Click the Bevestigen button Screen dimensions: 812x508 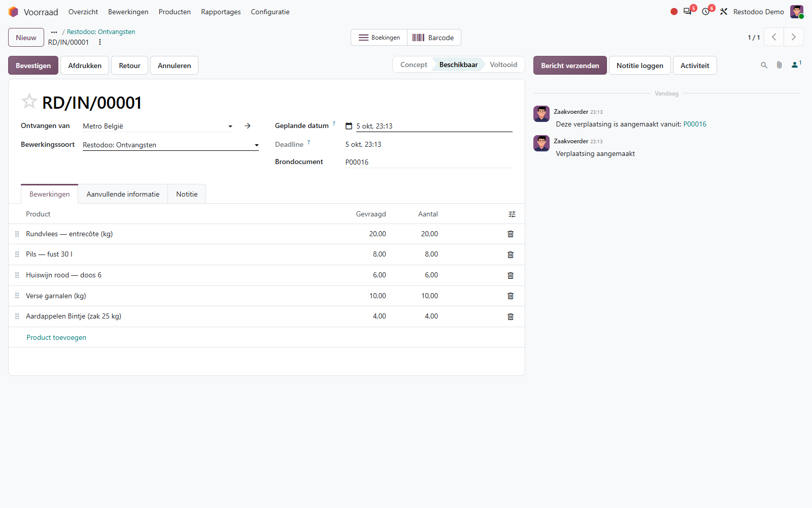point(33,66)
